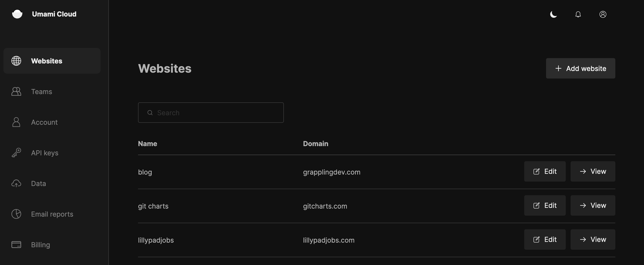Click the Add website button
Viewport: 644px width, 265px height.
pyautogui.click(x=581, y=68)
